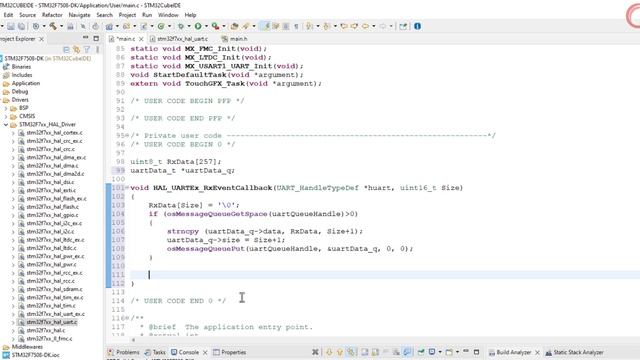Maximize the Console panel
Viewport: 640px width, 360px height.
(x=476, y=352)
